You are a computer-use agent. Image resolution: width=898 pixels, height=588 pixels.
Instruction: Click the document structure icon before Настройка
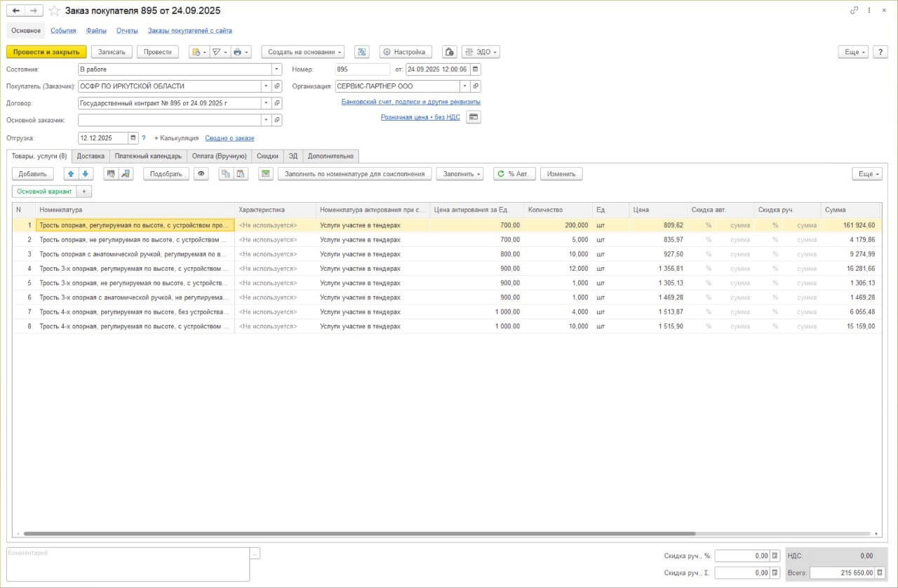click(362, 52)
